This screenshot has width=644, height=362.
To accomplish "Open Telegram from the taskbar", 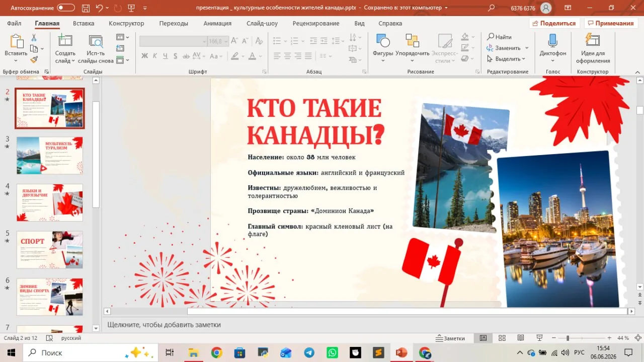I will coord(309,352).
